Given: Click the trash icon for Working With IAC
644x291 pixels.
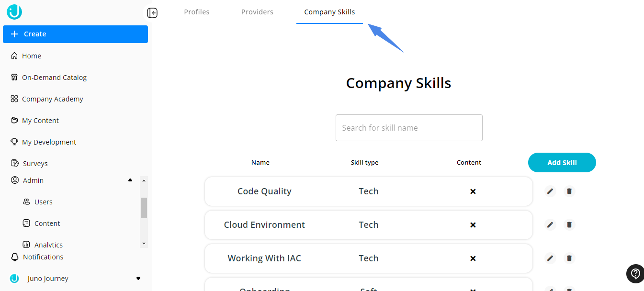Looking at the screenshot, I should click(x=569, y=258).
